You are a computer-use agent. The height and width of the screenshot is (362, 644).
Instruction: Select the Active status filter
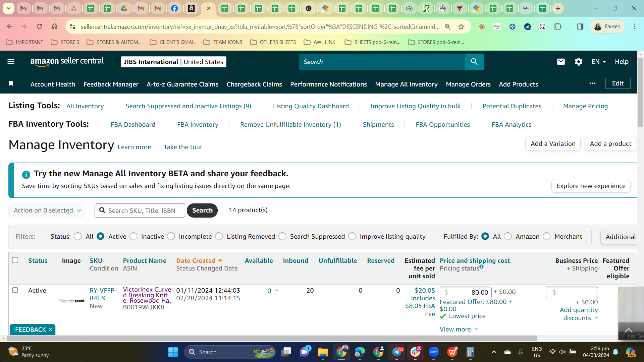click(x=100, y=236)
